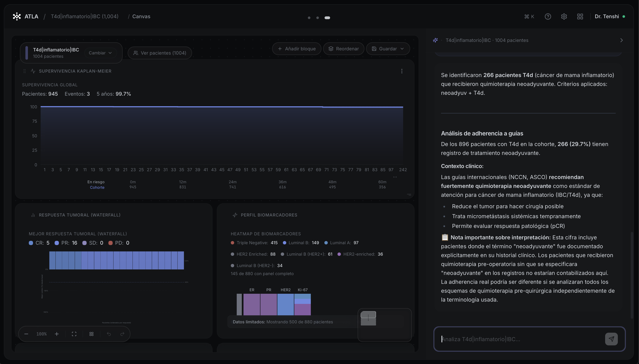Click the chat panel vertical scrollbar
The height and width of the screenshot is (364, 639).
pos(632,275)
